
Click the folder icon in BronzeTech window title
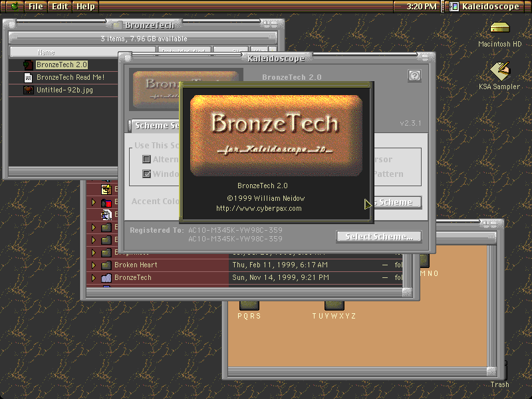117,25
